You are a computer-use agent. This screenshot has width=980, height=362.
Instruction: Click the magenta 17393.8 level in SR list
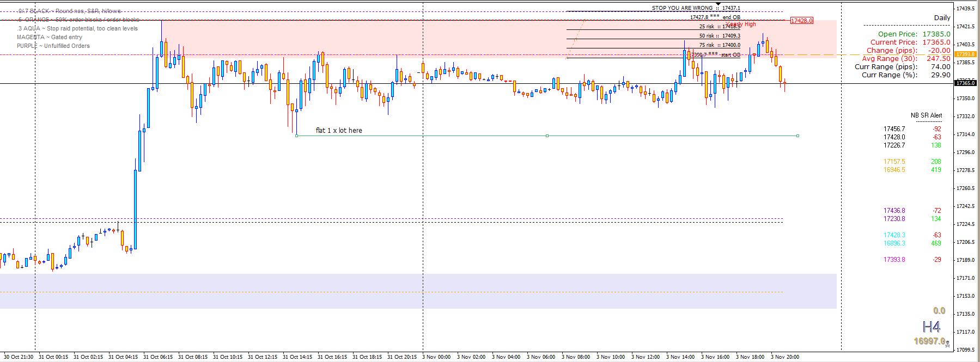click(x=894, y=260)
